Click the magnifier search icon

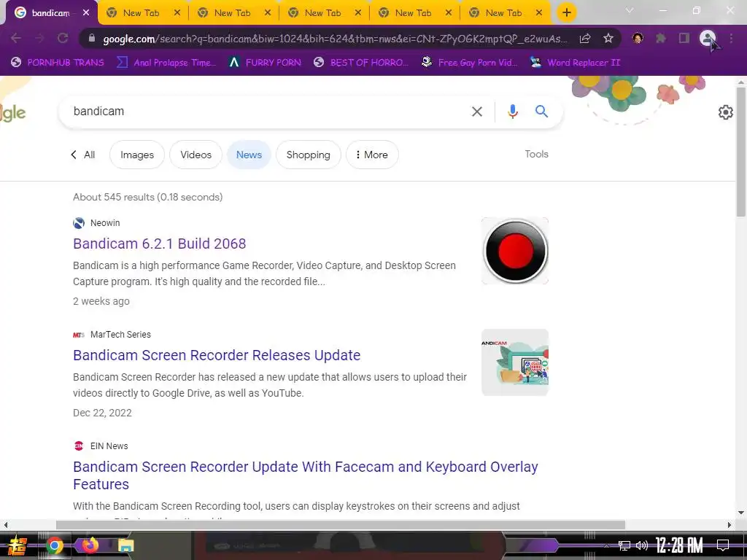pyautogui.click(x=541, y=112)
